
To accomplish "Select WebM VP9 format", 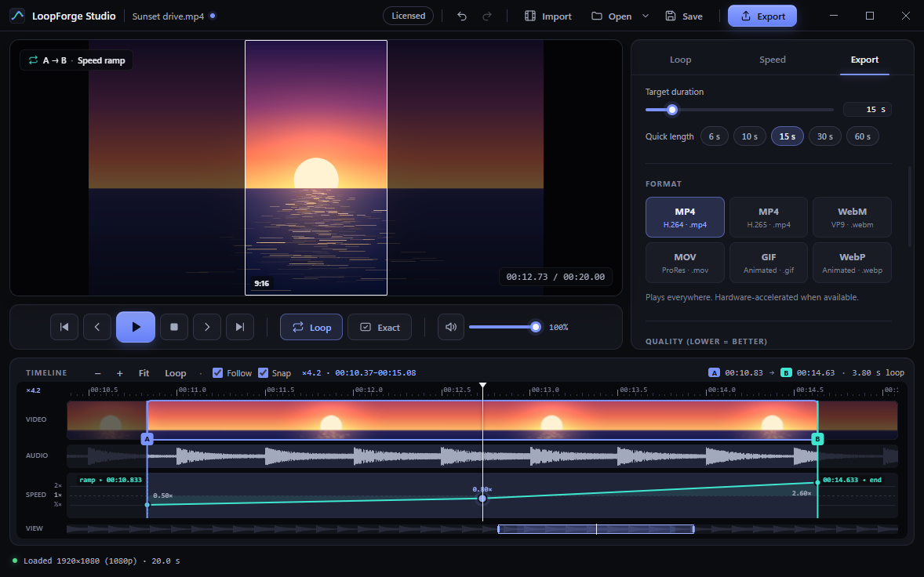I will coord(852,217).
